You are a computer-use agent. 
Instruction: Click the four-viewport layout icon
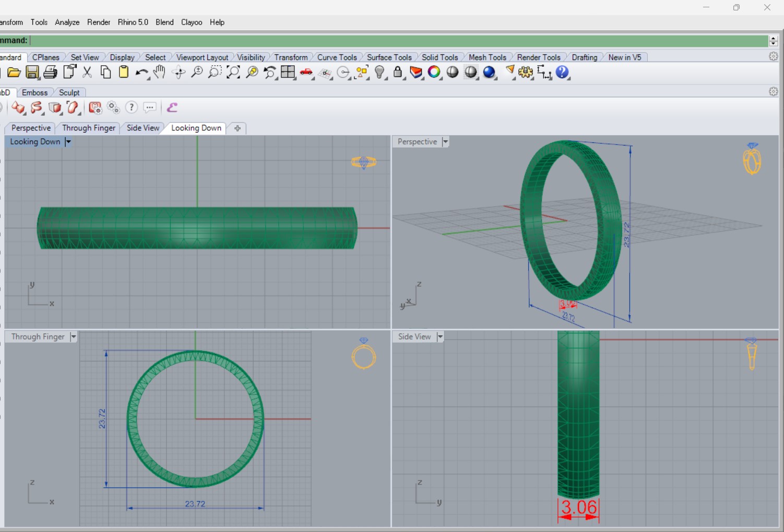tap(288, 72)
